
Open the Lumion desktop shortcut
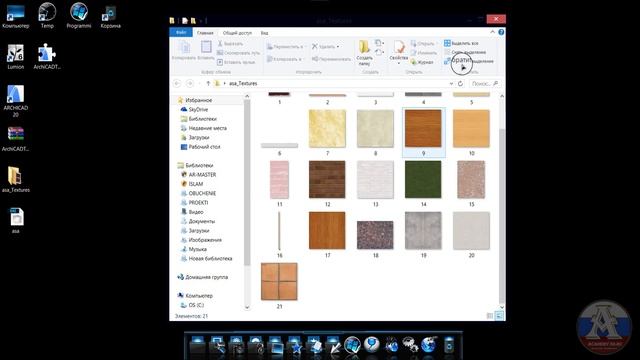tap(16, 57)
